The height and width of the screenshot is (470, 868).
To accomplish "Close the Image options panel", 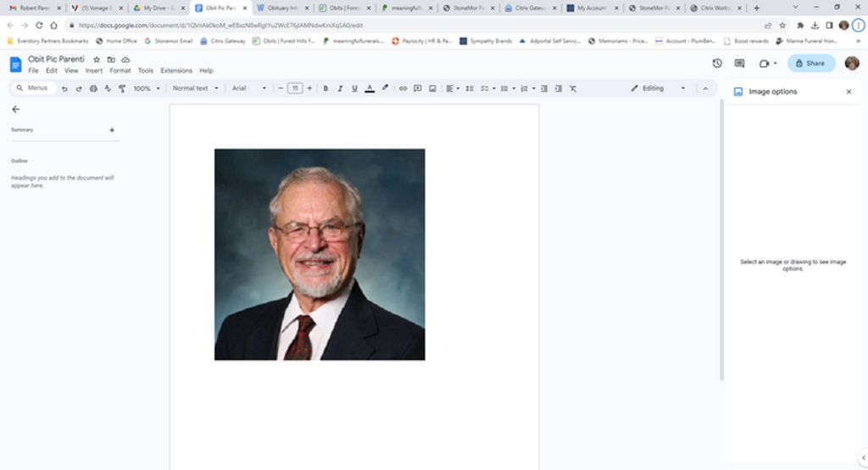I will 849,91.
